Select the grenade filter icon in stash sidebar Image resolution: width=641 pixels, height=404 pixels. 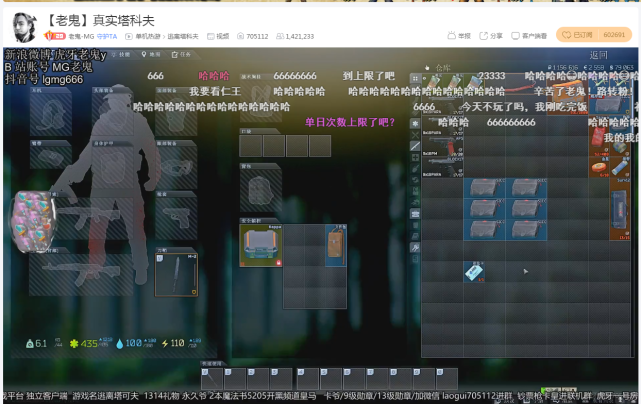pos(415,168)
